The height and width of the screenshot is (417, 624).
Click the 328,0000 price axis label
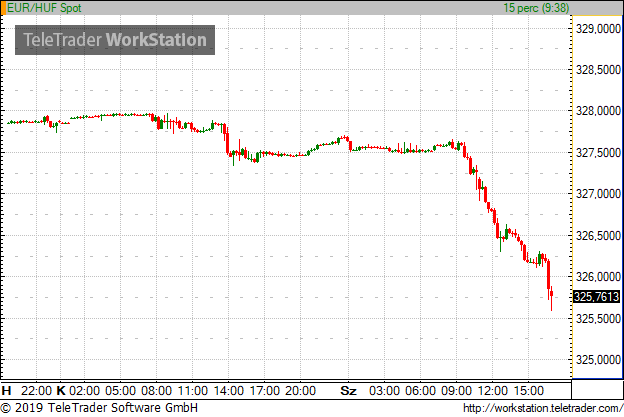coord(598,111)
